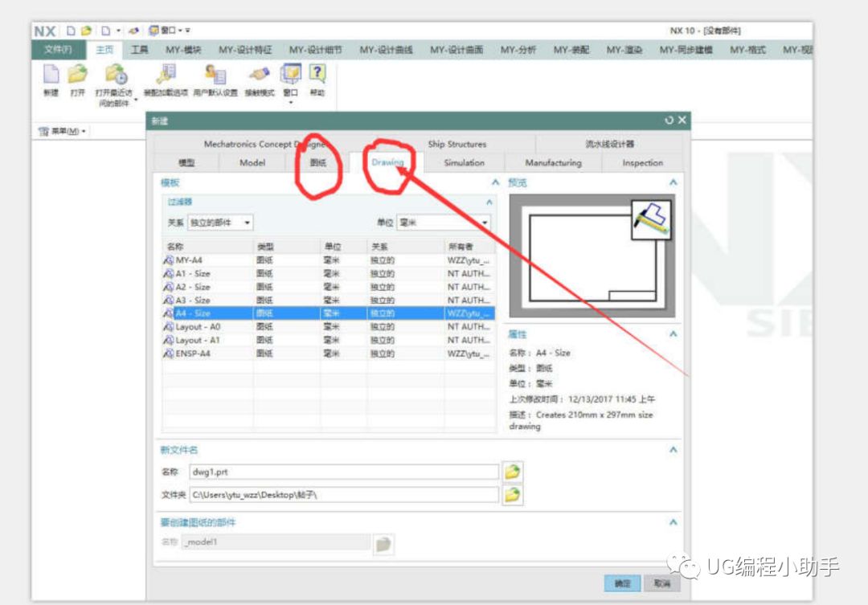
Task: Select the A1 - Size template row
Action: tap(329, 273)
